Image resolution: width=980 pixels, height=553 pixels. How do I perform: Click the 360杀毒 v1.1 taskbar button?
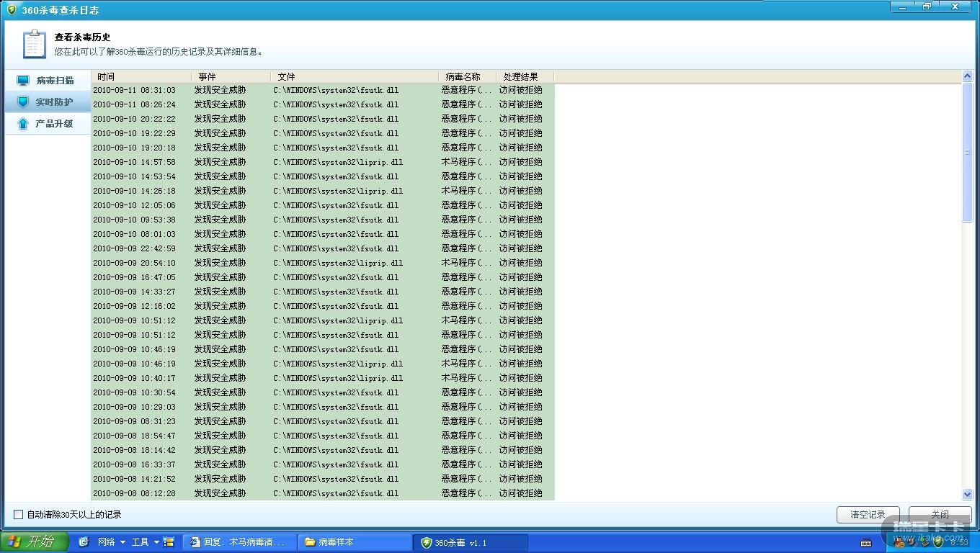click(471, 542)
